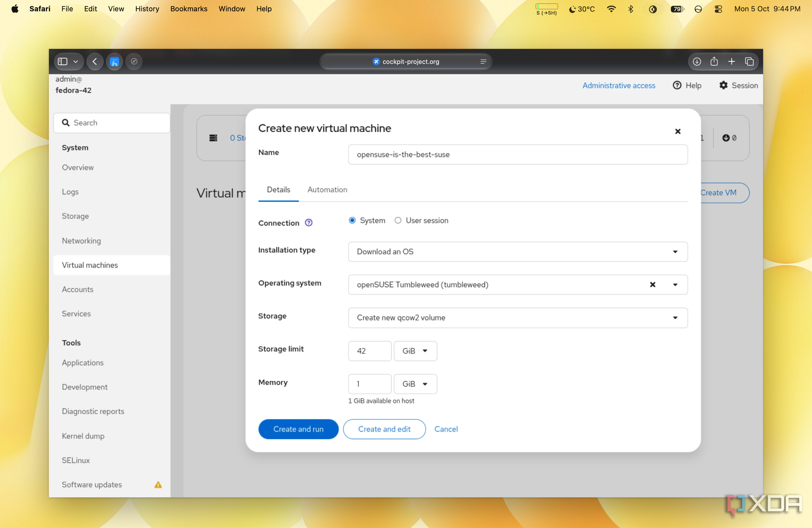Click the blue extension icon in toolbar

[x=114, y=61]
